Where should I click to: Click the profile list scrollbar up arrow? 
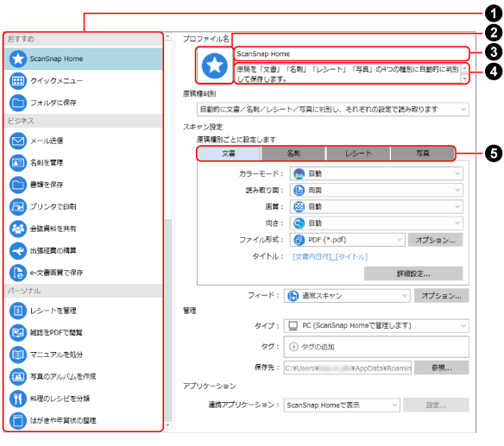pyautogui.click(x=167, y=36)
